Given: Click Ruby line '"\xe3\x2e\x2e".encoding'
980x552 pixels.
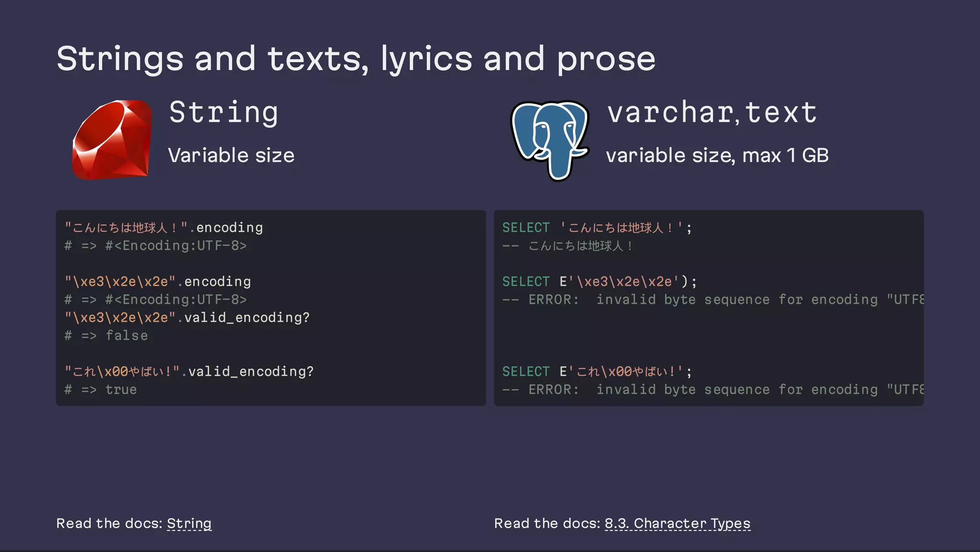Looking at the screenshot, I should (158, 281).
